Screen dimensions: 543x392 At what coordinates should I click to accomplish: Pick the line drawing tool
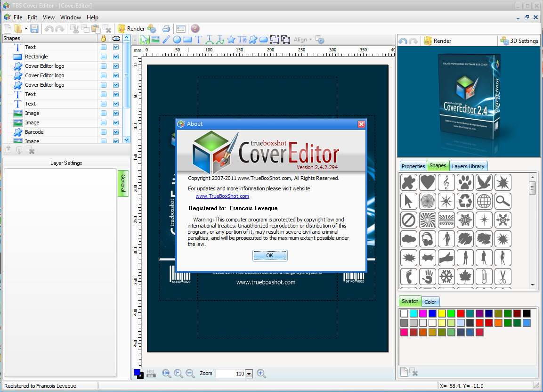point(166,40)
